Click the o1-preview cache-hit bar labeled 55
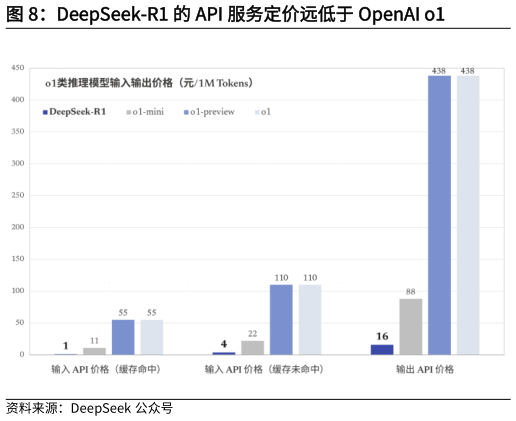This screenshot has height=421, width=516. [x=123, y=337]
